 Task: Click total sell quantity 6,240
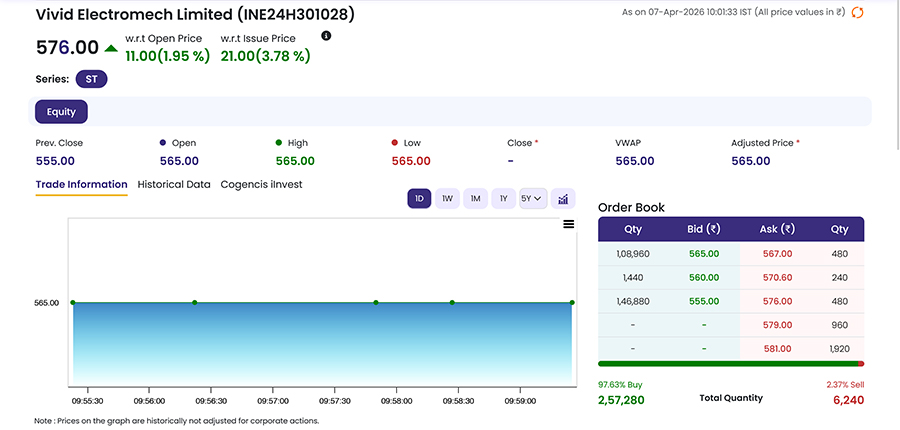[848, 400]
